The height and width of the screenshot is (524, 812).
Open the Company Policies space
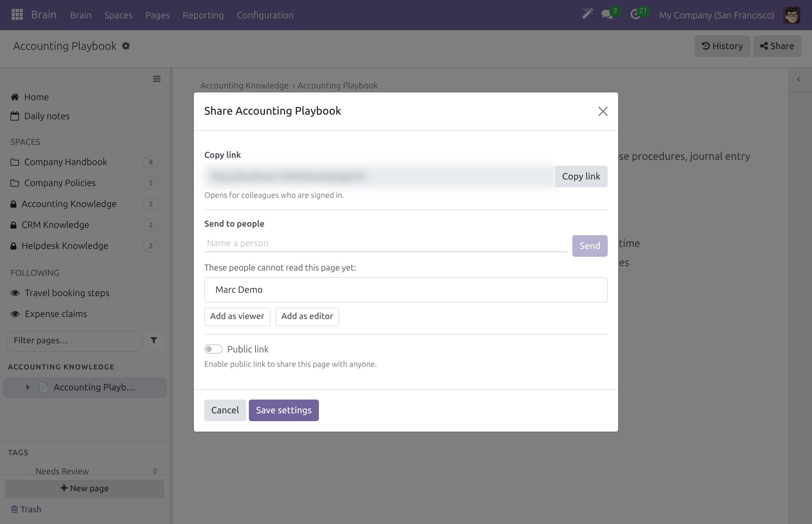tap(84, 183)
